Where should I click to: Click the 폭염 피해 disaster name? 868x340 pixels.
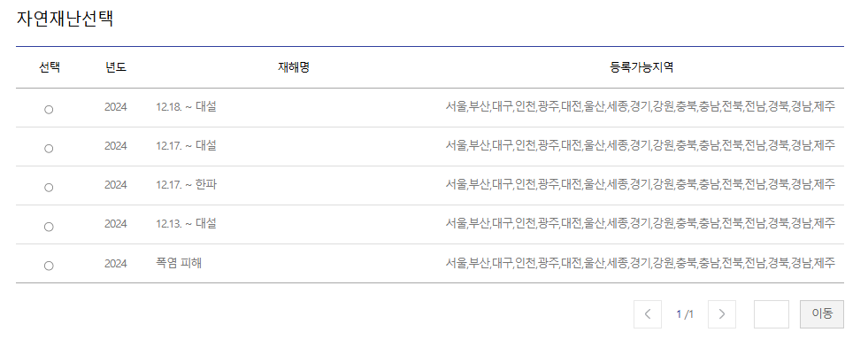[179, 262]
